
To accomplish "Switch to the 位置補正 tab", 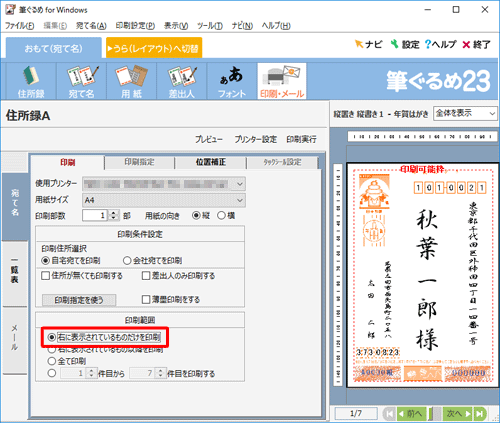I will pos(211,162).
